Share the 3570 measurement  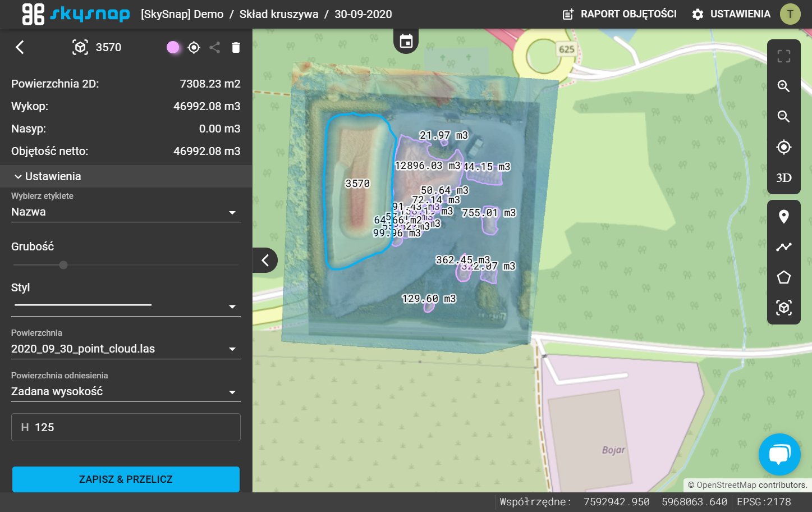coord(214,47)
